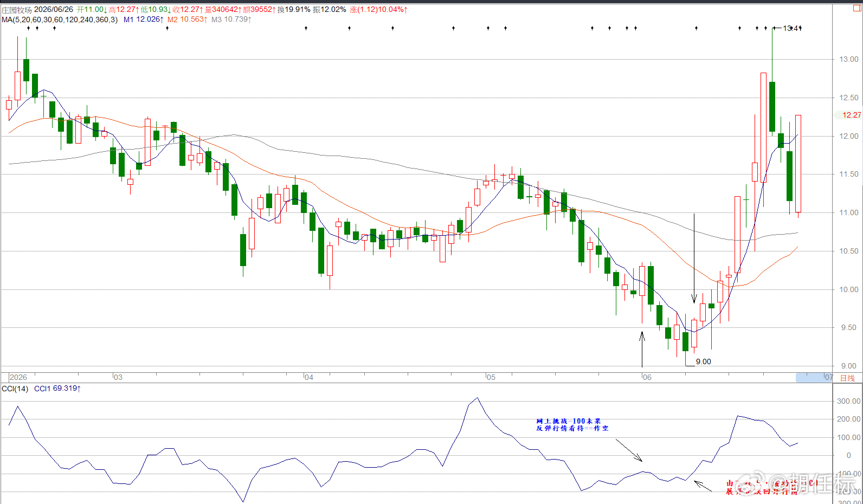Image resolution: width=863 pixels, height=504 pixels.
Task: Click the low price 低10.93
Action: click(x=156, y=10)
